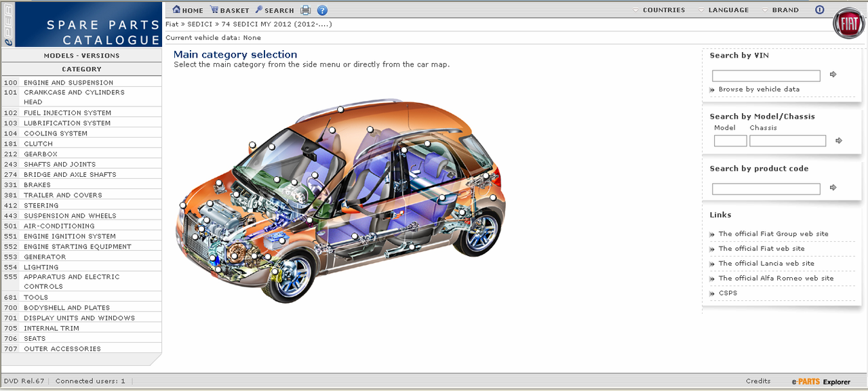
Task: Submit VIN search arrow
Action: pyautogui.click(x=833, y=75)
